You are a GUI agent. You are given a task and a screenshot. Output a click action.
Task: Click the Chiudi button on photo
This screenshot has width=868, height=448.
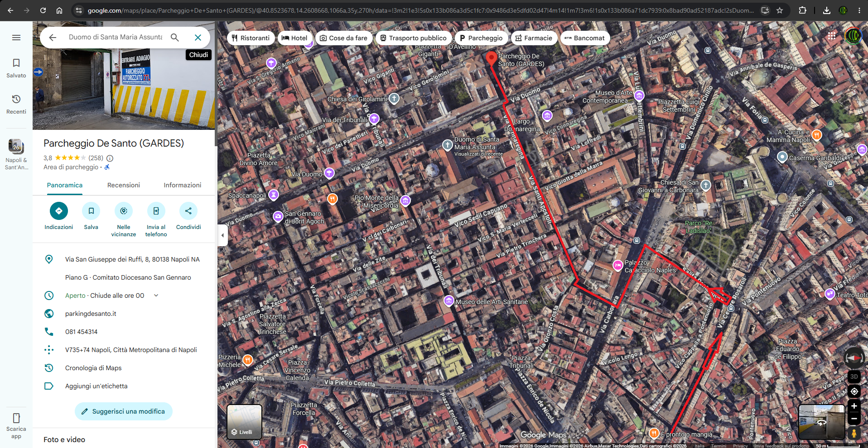(x=199, y=55)
